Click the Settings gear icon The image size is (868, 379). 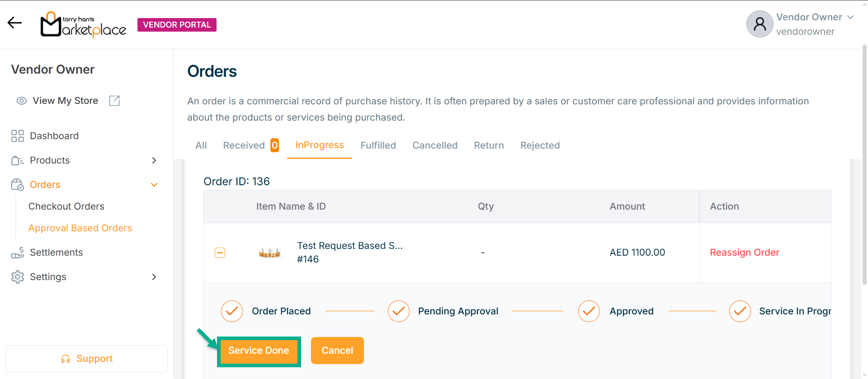coord(18,277)
